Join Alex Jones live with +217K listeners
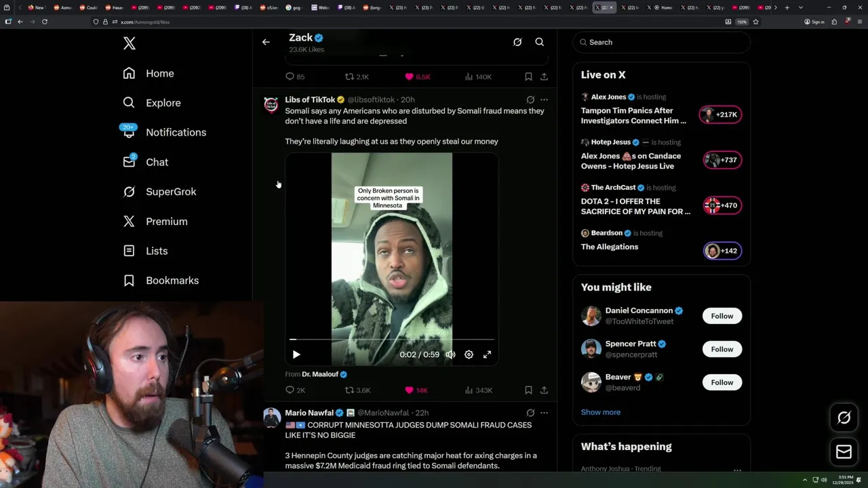The image size is (868, 488). pyautogui.click(x=720, y=115)
